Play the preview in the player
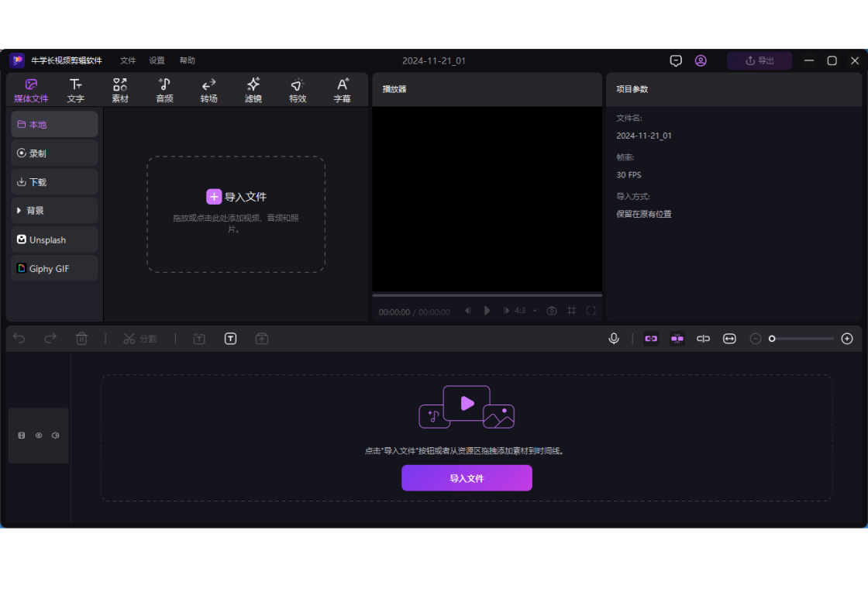Viewport: 868px width, 589px height. click(x=487, y=311)
